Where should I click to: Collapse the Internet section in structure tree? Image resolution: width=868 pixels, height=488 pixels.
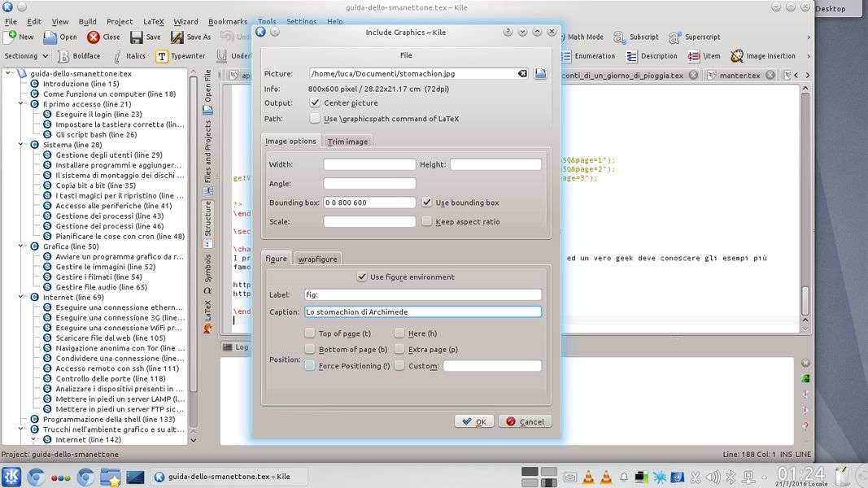(22, 298)
